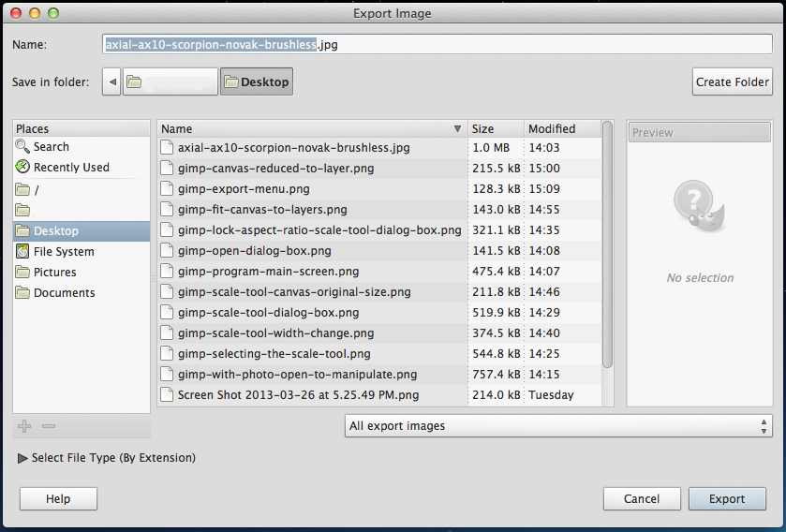This screenshot has width=786, height=532.
Task: Click the Pictures folder icon in Places
Action: 23,273
